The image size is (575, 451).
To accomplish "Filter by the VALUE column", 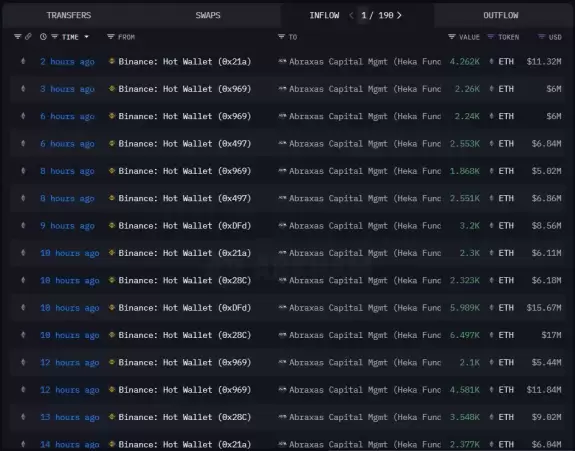I will click(452, 37).
